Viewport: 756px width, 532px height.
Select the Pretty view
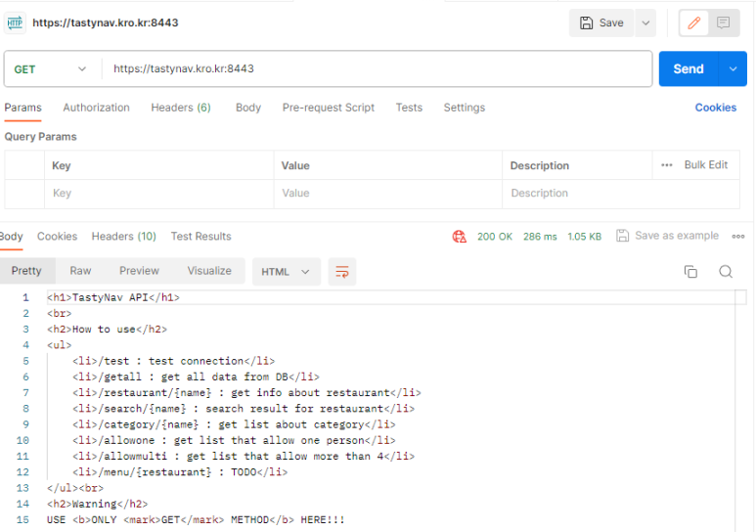click(26, 271)
